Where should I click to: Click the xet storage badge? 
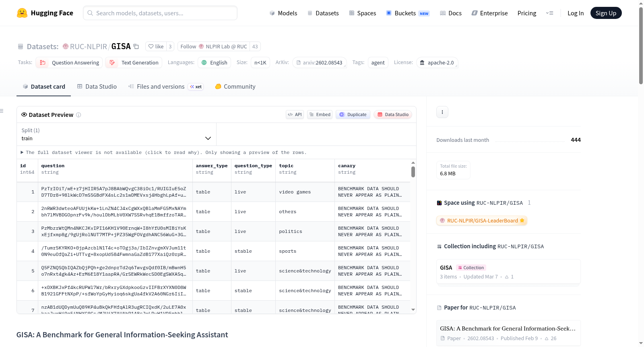coord(196,87)
